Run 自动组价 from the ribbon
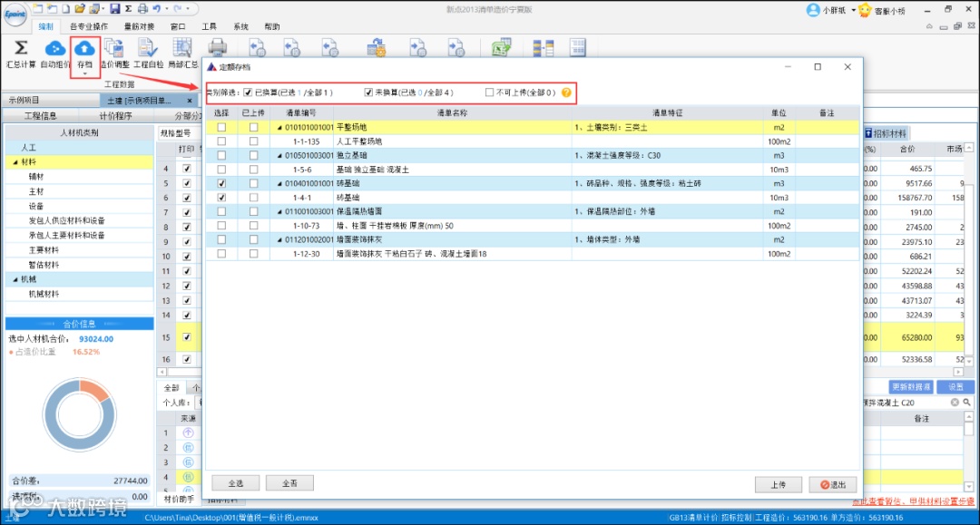Screen dimensions: 980x525 point(55,48)
